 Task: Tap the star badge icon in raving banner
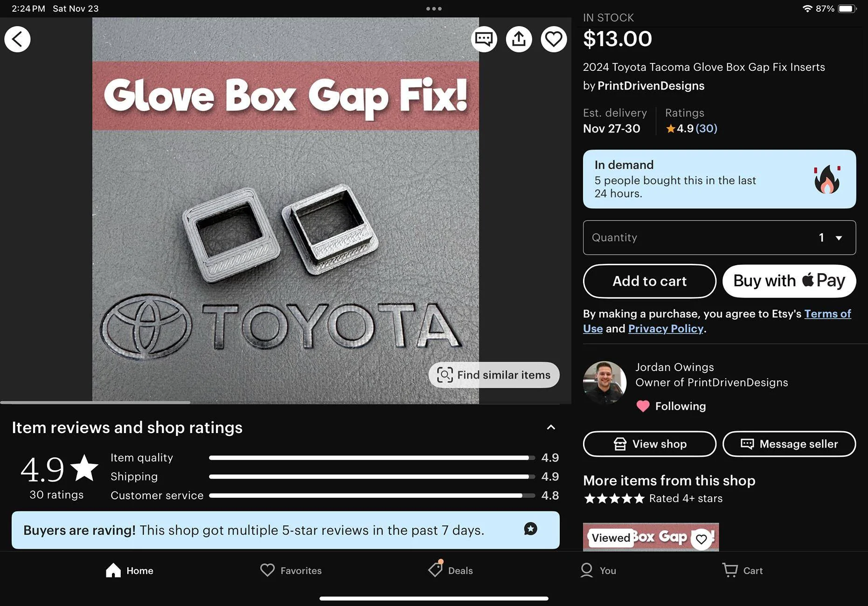coord(530,529)
